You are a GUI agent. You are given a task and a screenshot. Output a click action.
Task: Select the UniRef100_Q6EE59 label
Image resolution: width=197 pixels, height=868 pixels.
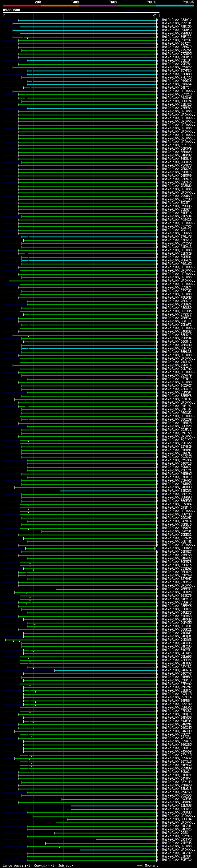point(176,589)
